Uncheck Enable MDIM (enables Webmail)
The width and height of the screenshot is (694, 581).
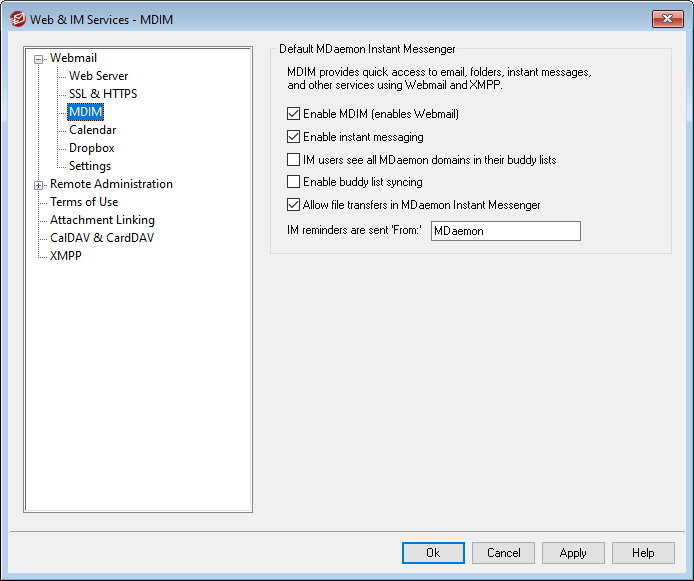pyautogui.click(x=294, y=114)
